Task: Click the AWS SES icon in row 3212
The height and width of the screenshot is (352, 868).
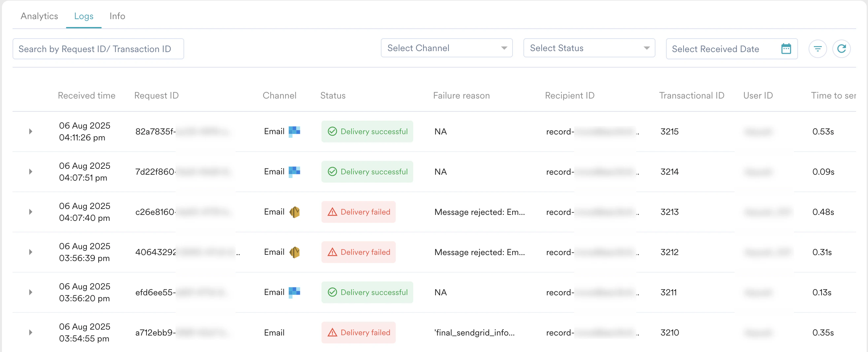Action: (294, 252)
